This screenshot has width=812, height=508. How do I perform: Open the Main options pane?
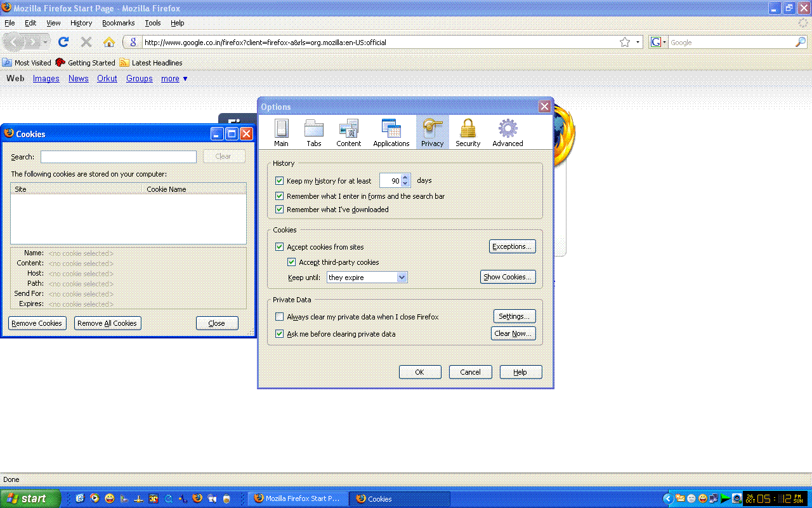281,133
